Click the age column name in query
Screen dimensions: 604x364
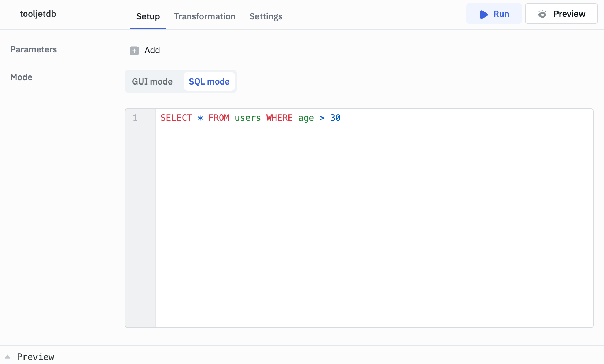(x=306, y=118)
